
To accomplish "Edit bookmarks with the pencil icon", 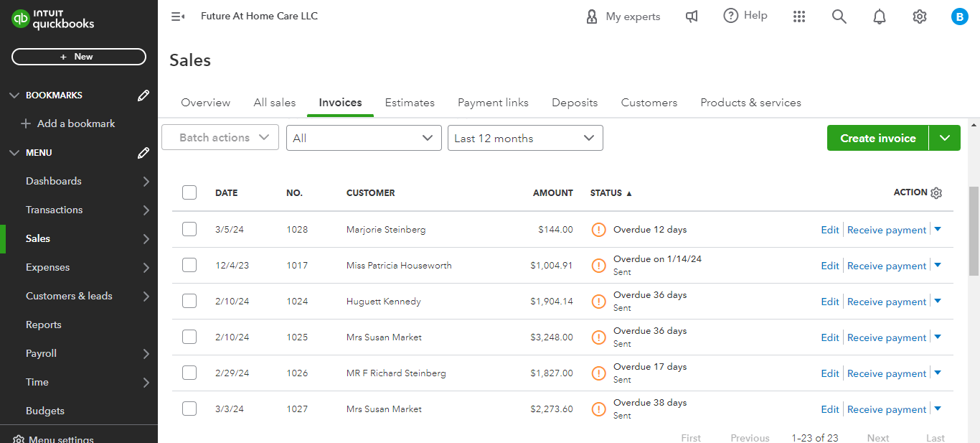I will 143,95.
